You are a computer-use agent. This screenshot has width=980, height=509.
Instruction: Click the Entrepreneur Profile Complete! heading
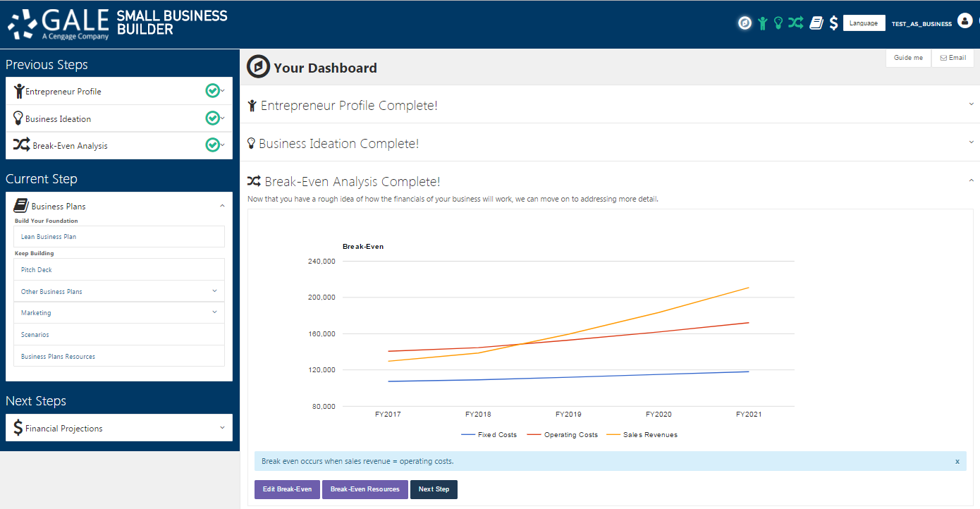click(x=349, y=106)
